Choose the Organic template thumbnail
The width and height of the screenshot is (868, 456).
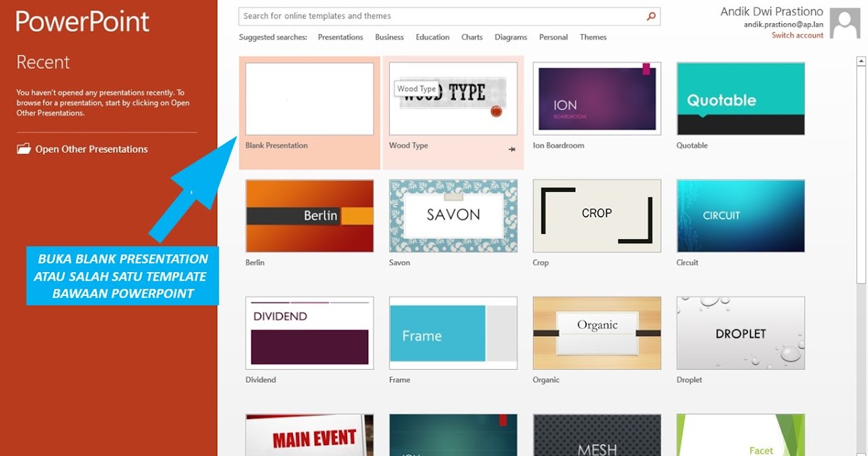click(597, 333)
